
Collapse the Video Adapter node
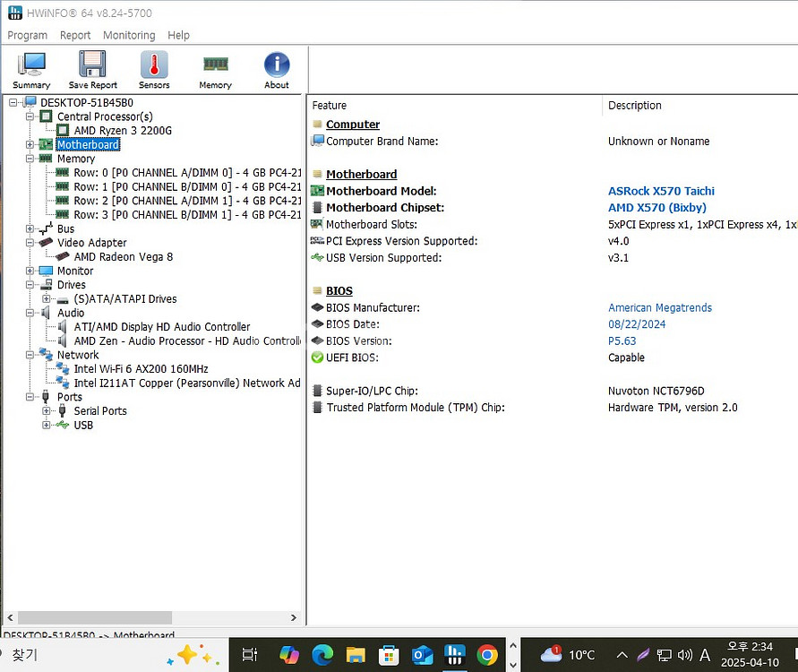[x=30, y=243]
